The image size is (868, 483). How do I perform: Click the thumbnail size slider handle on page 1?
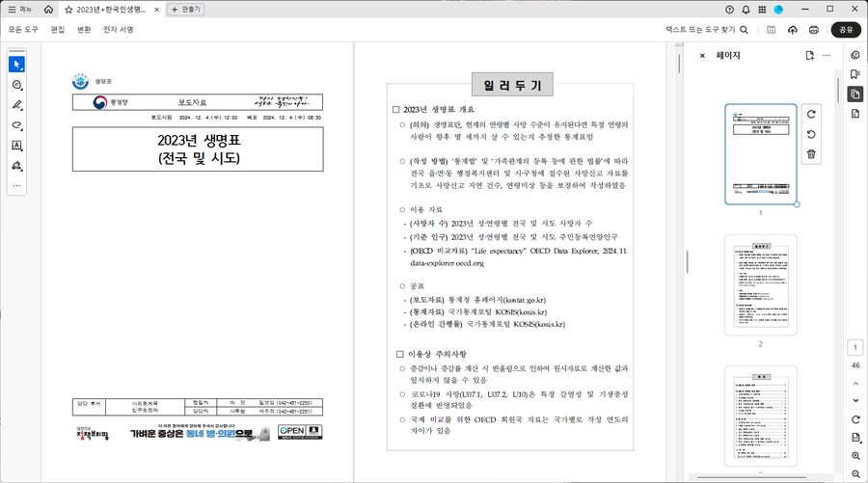pyautogui.click(x=797, y=204)
